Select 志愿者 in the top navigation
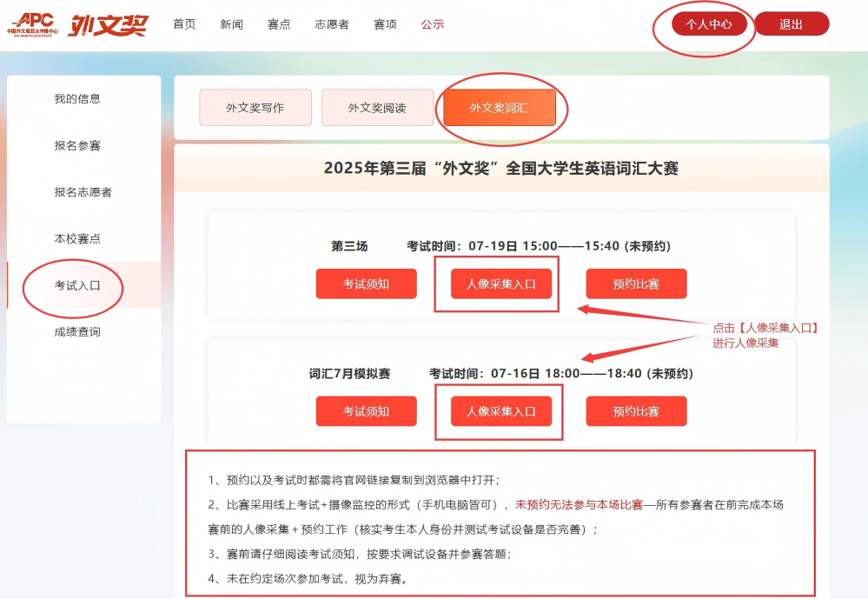 click(331, 25)
